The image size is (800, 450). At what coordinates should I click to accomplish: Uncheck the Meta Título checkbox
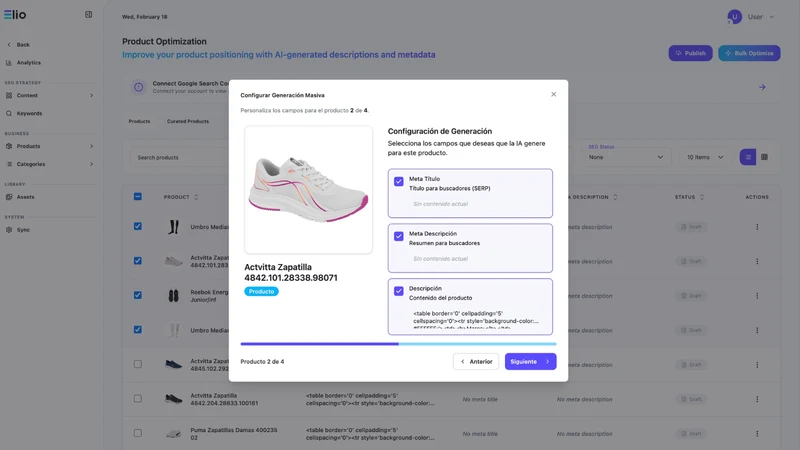(398, 182)
